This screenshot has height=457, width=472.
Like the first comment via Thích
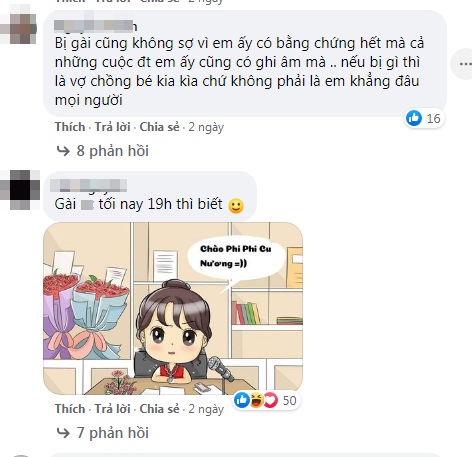(x=70, y=127)
